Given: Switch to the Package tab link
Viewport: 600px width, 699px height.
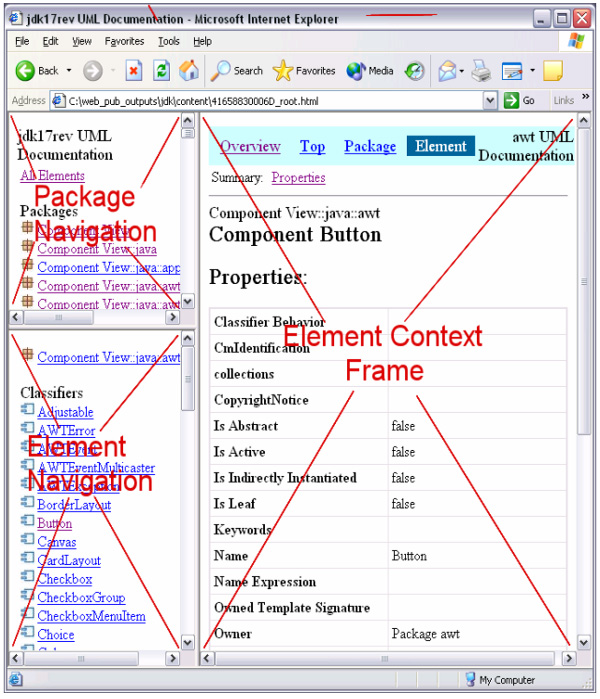Looking at the screenshot, I should pyautogui.click(x=370, y=146).
